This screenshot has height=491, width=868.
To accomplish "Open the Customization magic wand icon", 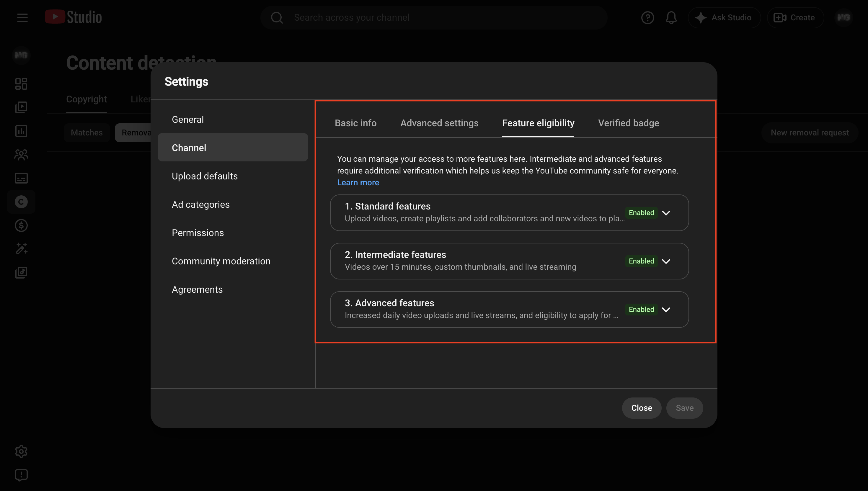I will 21,249.
